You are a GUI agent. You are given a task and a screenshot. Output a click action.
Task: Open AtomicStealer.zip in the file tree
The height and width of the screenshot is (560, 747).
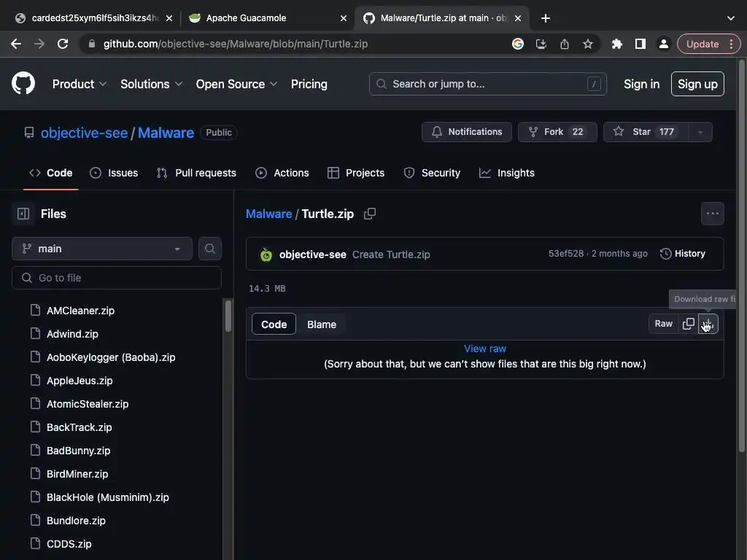click(88, 404)
